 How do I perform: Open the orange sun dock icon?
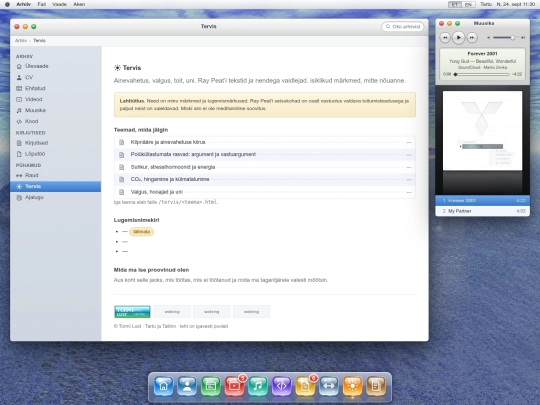pos(353,386)
